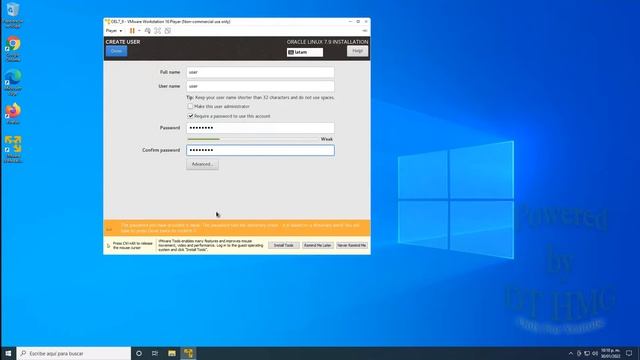Image resolution: width=640 pixels, height=360 pixels.
Task: Click the Unity mode toolbar icon
Action: 167,31
